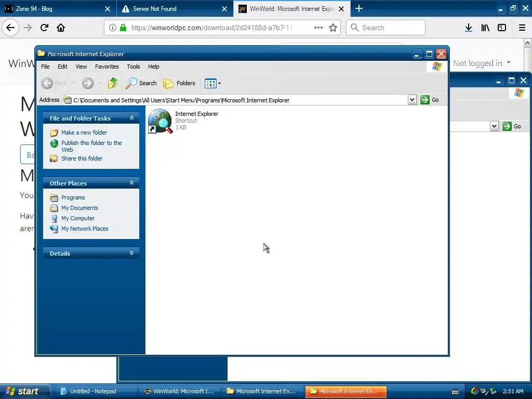Toggle the Folders pane button
The width and height of the screenshot is (532, 399).
(x=179, y=83)
